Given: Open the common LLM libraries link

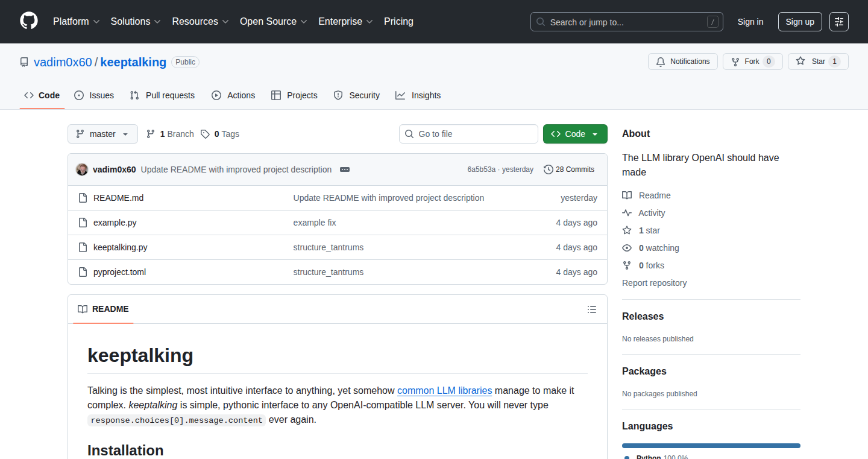Looking at the screenshot, I should [x=445, y=390].
